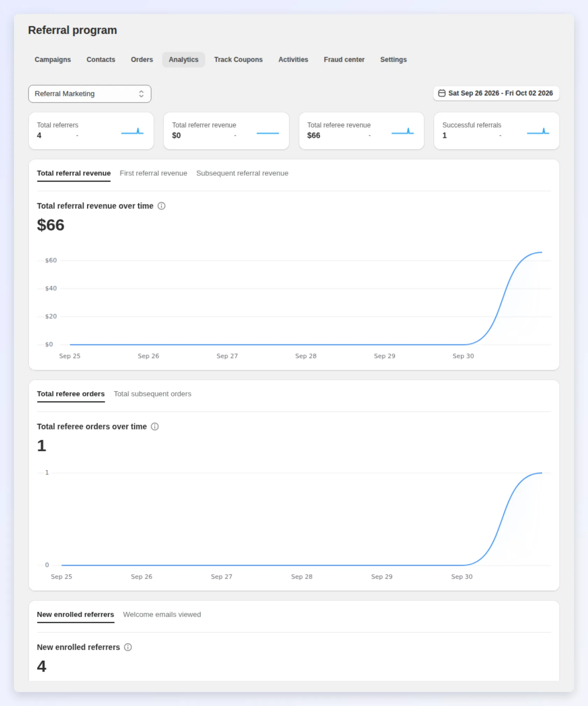The width and height of the screenshot is (588, 706).
Task: Click the $60 axis label on revenue chart
Action: 51,260
